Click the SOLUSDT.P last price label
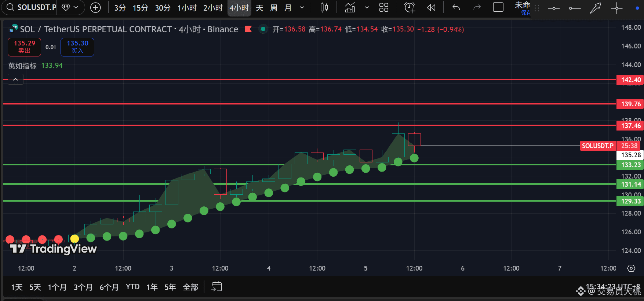 598,146
